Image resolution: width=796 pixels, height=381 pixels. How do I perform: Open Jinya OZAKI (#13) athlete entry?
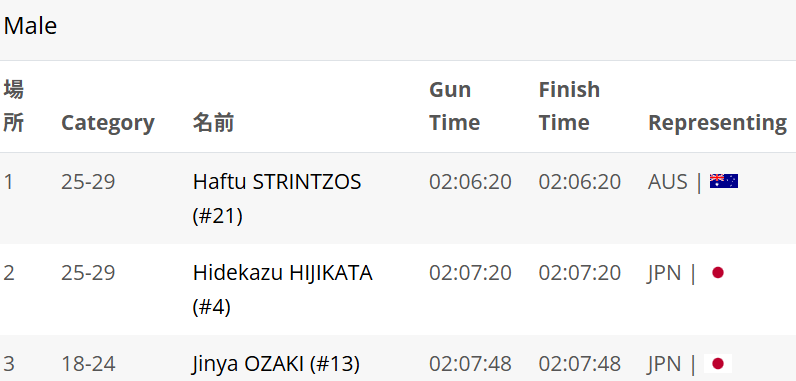(x=276, y=364)
